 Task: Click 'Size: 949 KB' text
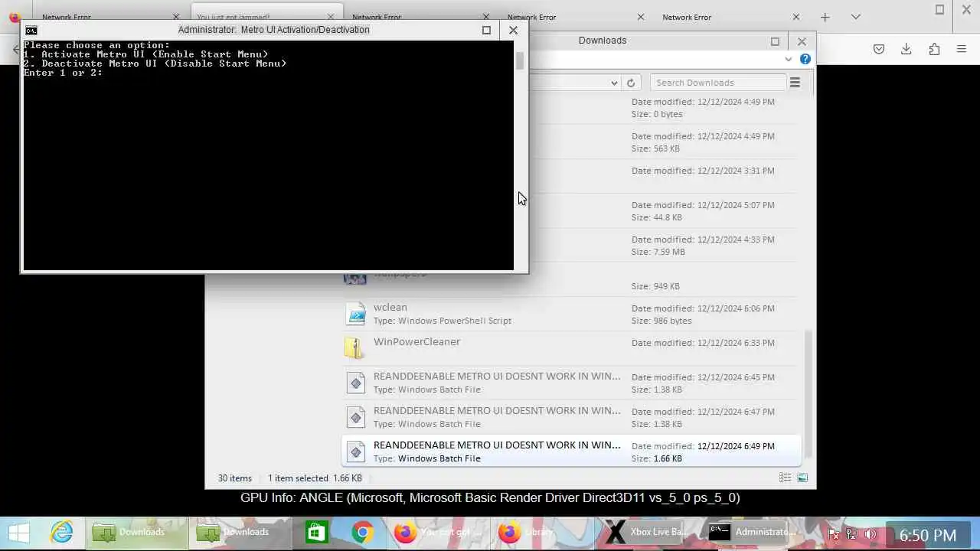[x=655, y=286]
